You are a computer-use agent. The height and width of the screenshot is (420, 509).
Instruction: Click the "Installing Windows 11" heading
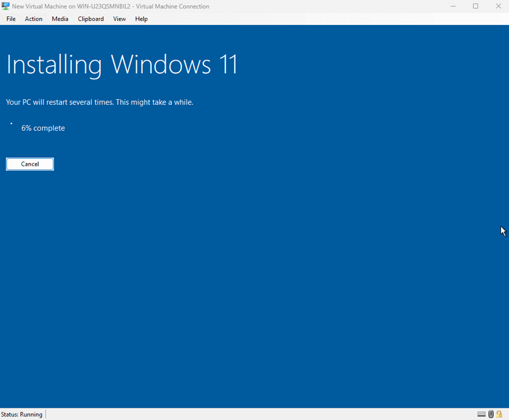coord(122,65)
